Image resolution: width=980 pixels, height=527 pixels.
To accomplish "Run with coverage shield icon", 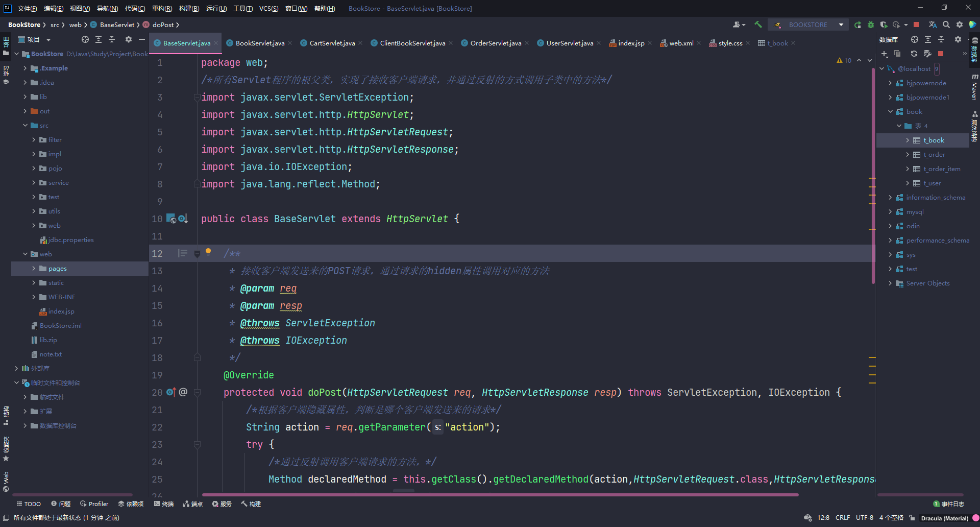I will click(x=884, y=25).
